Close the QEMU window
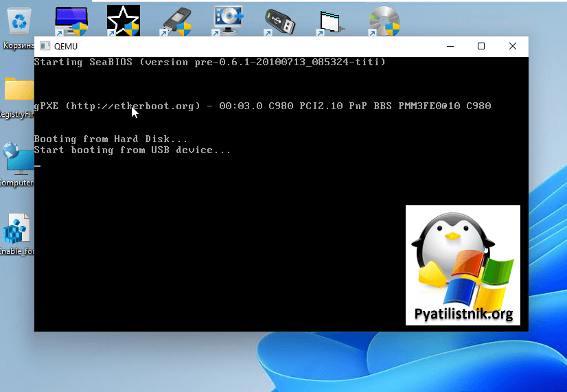Screen dimensions: 567x392 [513, 46]
